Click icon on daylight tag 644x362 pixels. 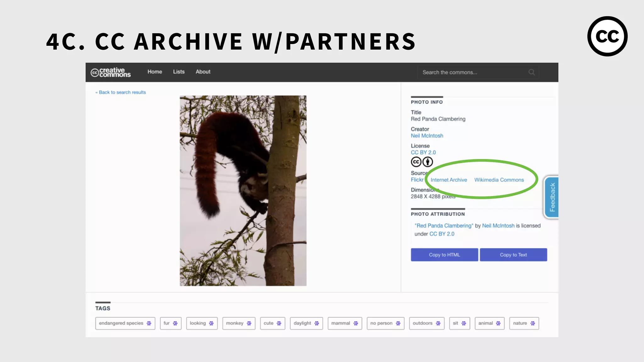click(x=317, y=323)
